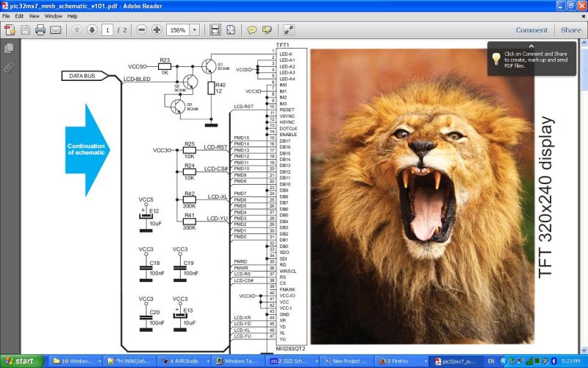
Task: Go to the next page with the down arrow
Action: coord(92,29)
